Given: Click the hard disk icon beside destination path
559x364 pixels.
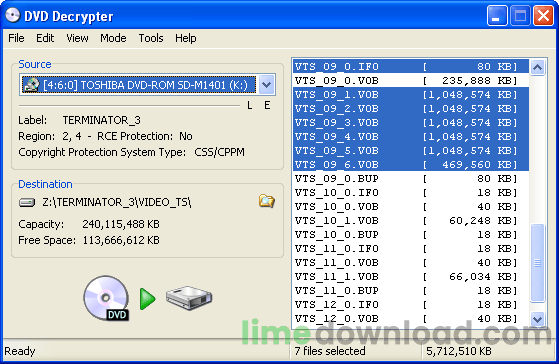Looking at the screenshot, I should coord(27,203).
